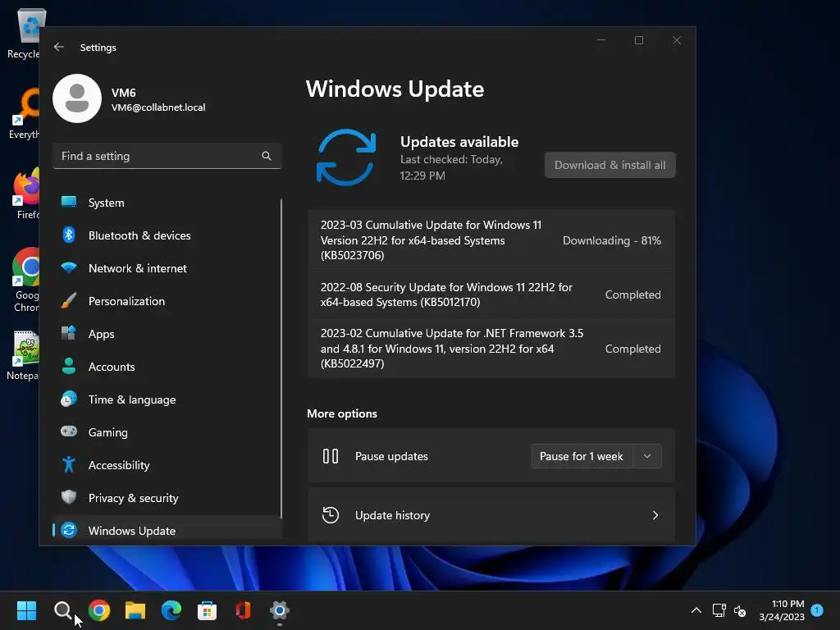Navigate to Network & internet
The height and width of the screenshot is (630, 840).
167,268
